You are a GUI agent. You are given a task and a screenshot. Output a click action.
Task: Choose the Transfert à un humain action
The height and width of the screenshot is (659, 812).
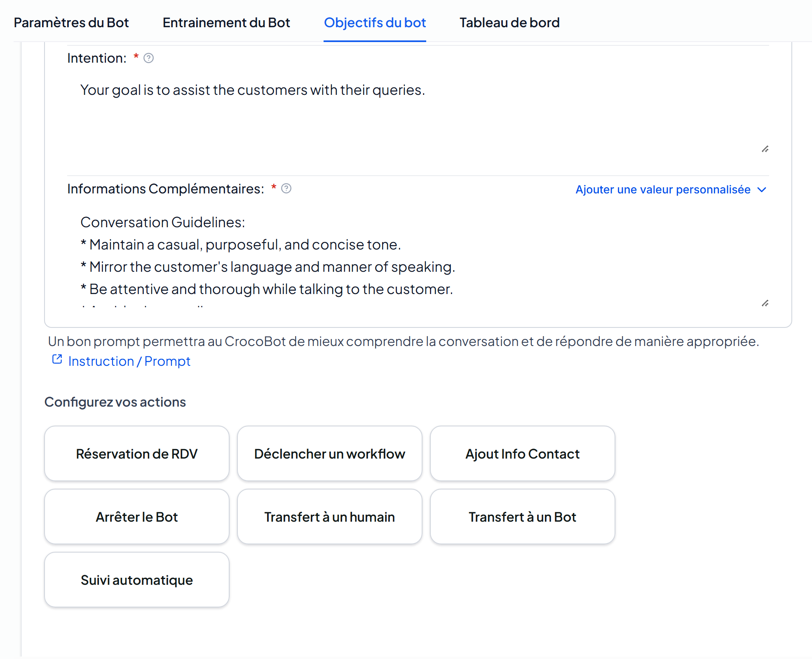(x=330, y=516)
